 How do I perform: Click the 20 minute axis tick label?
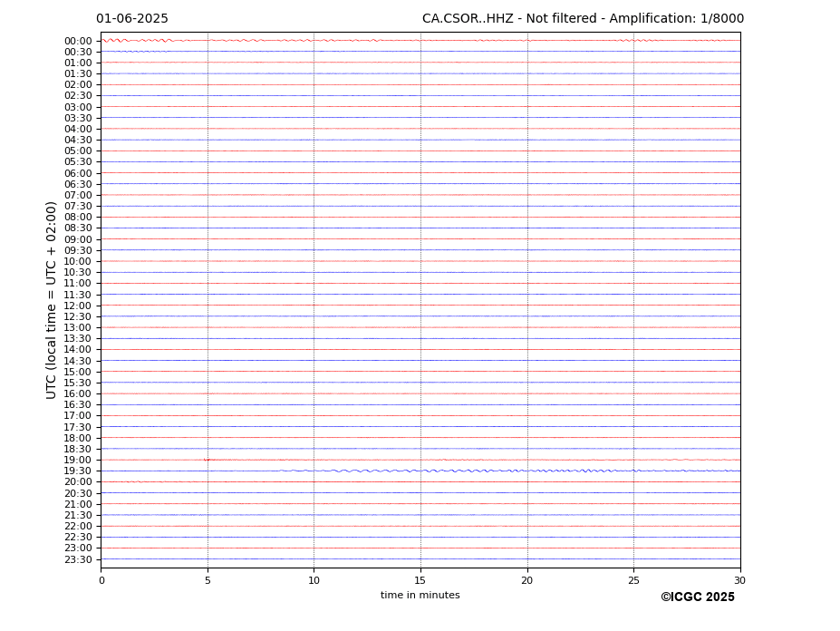[x=527, y=580]
